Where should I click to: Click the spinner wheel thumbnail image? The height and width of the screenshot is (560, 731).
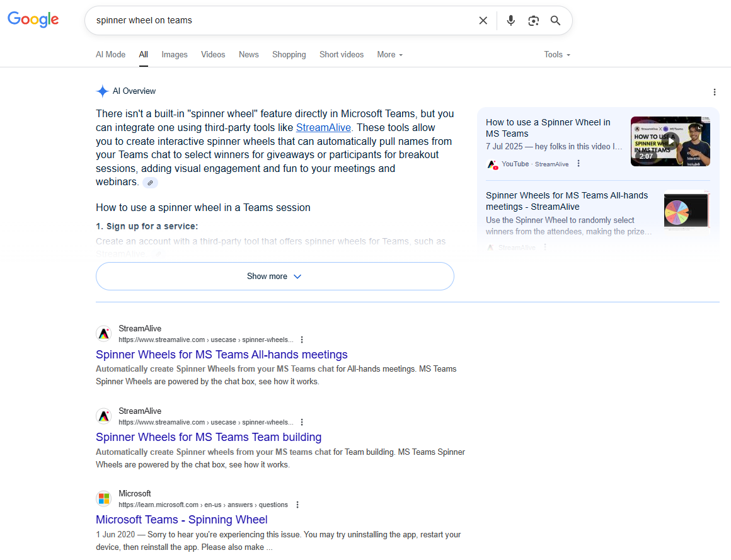point(687,211)
